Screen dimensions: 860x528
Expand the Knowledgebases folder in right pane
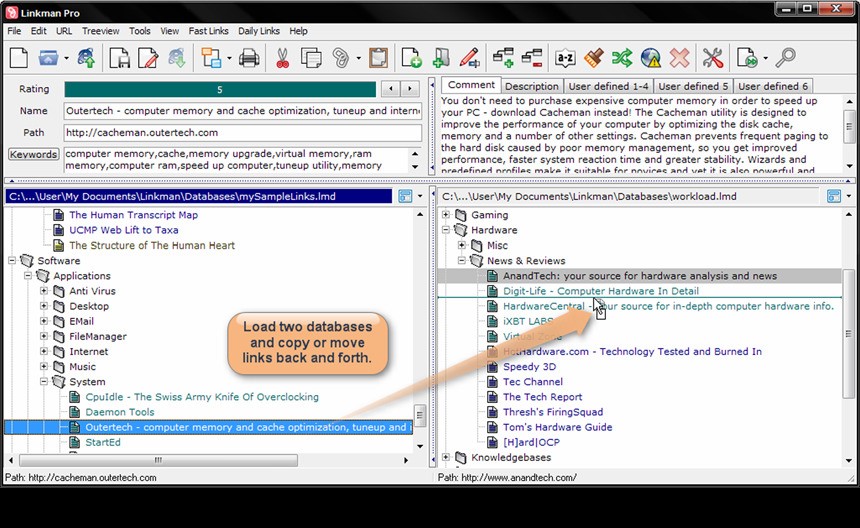(446, 457)
